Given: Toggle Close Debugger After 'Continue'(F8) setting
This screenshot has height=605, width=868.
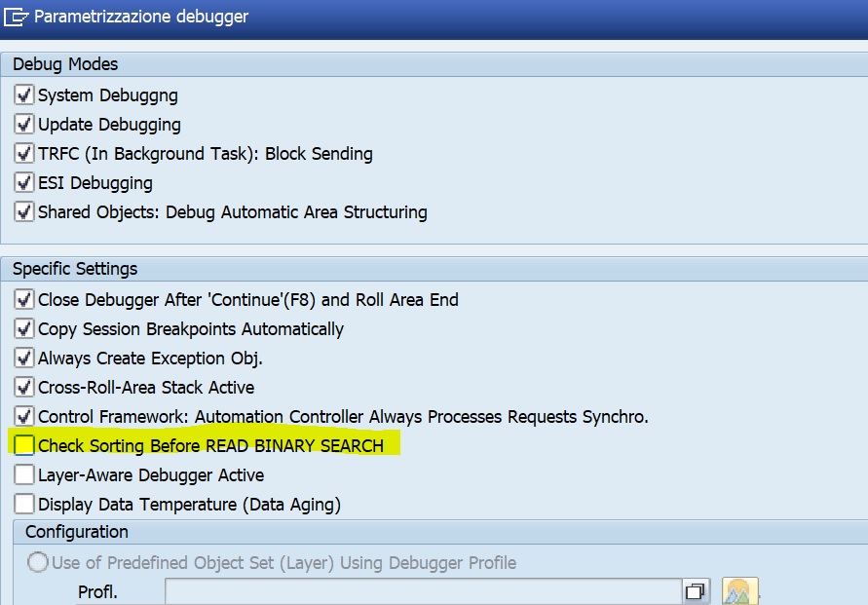Looking at the screenshot, I should (x=22, y=299).
